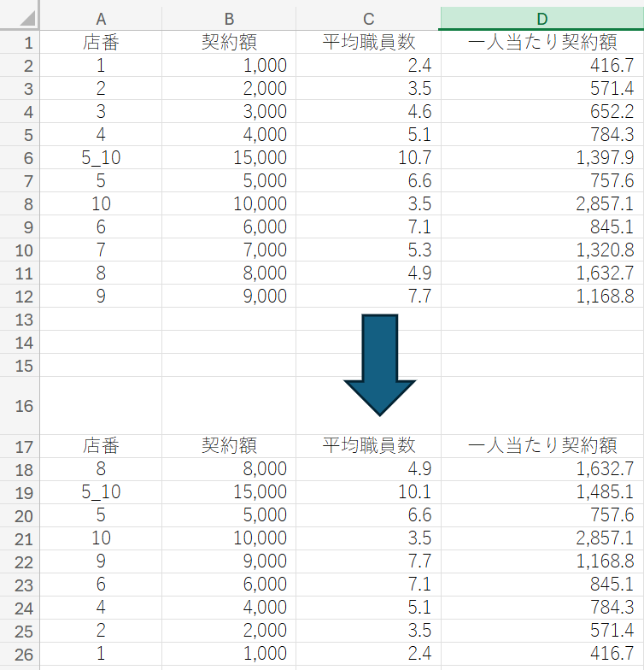Click the Select All corner triangle
The height and width of the screenshot is (670, 644).
pos(20,18)
